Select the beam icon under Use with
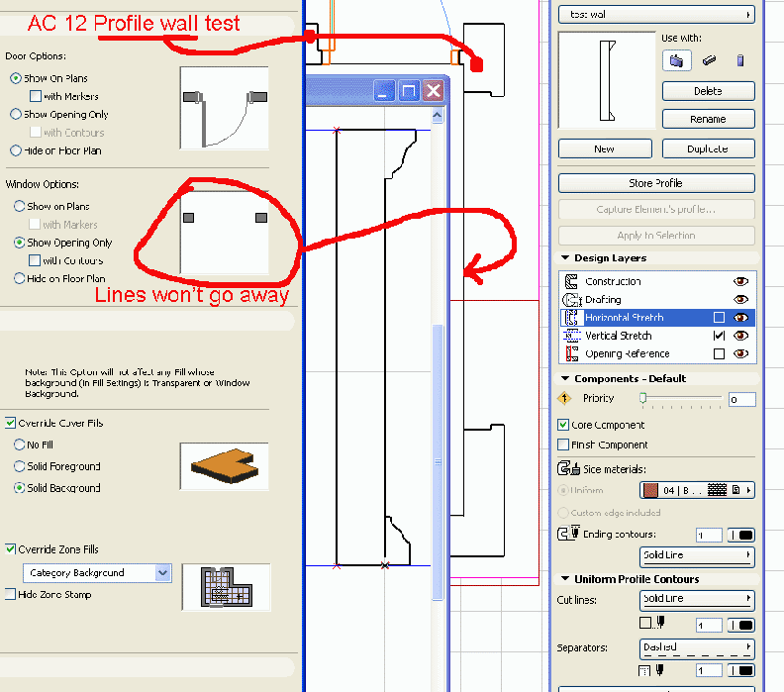784x692 pixels. [709, 60]
